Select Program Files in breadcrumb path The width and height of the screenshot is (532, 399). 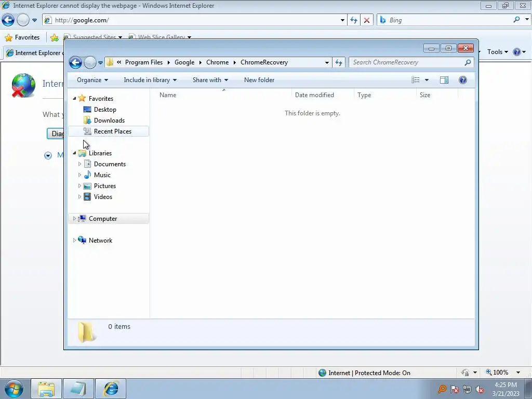pos(144,62)
